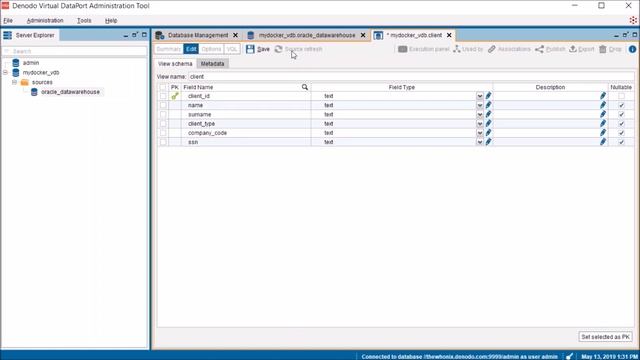Click the Server Explorer panel icon
Image resolution: width=640 pixels, height=360 pixels.
(x=7, y=35)
